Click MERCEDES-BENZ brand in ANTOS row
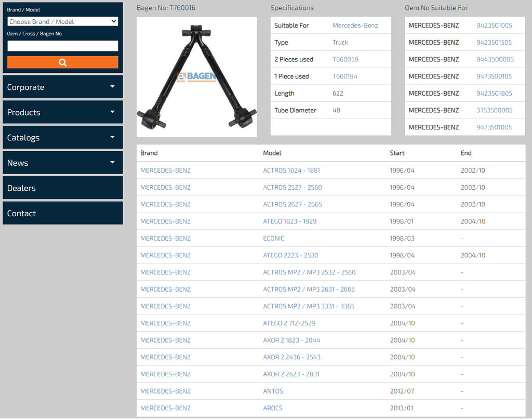The width and height of the screenshot is (532, 419). point(166,391)
